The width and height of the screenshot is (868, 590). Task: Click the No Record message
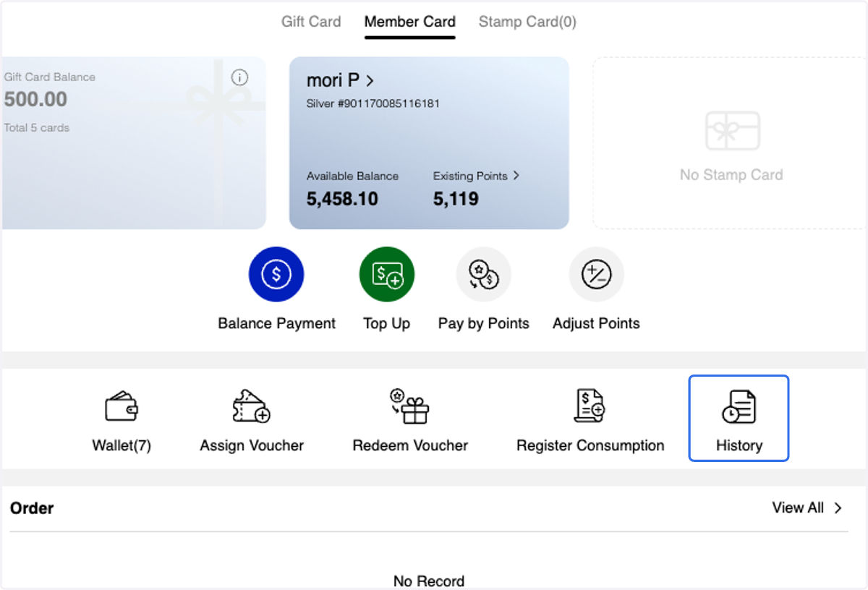(x=429, y=581)
